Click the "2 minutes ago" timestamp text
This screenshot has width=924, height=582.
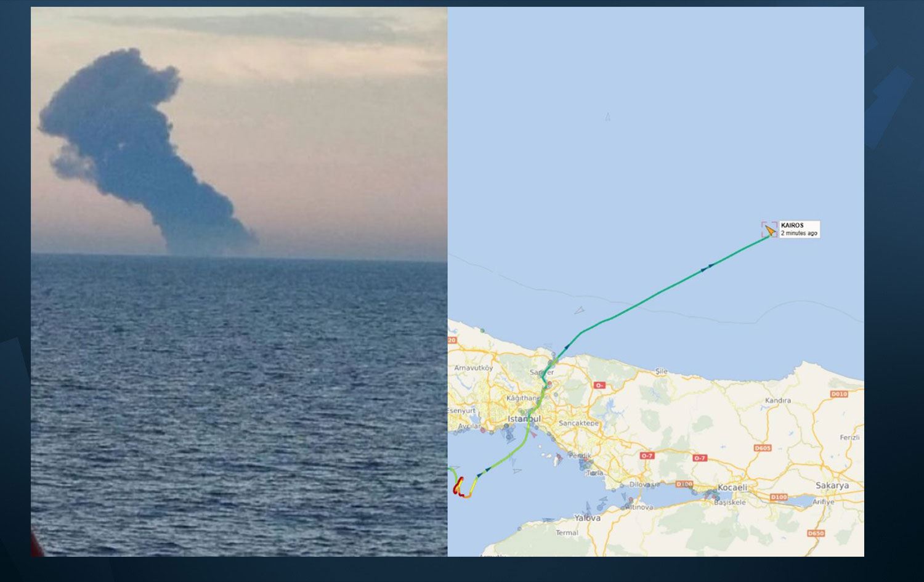[x=799, y=233]
